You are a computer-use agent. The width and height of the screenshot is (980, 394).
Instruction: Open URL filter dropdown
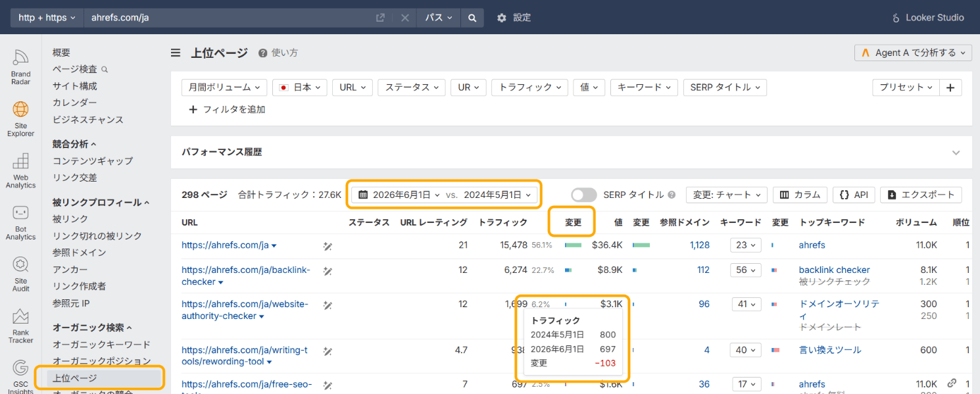(353, 87)
